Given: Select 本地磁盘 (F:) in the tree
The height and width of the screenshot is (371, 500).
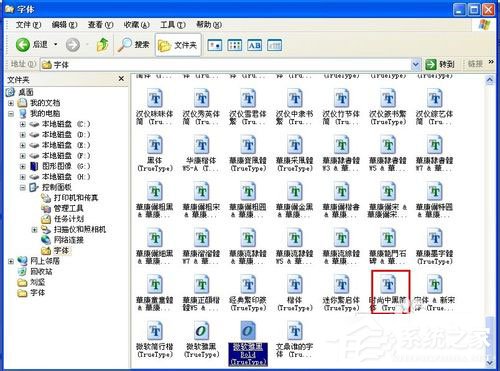Looking at the screenshot, I should (60, 156).
